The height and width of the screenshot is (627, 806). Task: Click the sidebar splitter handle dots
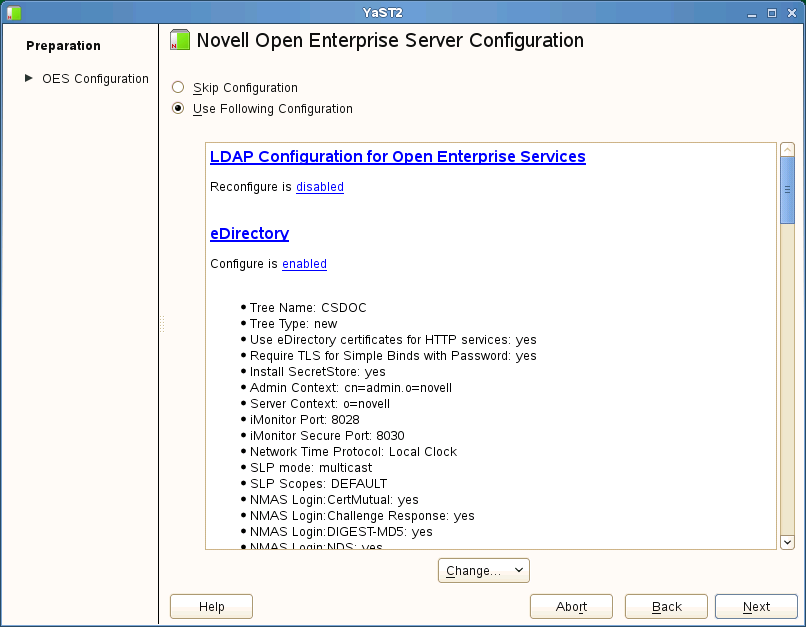click(162, 324)
